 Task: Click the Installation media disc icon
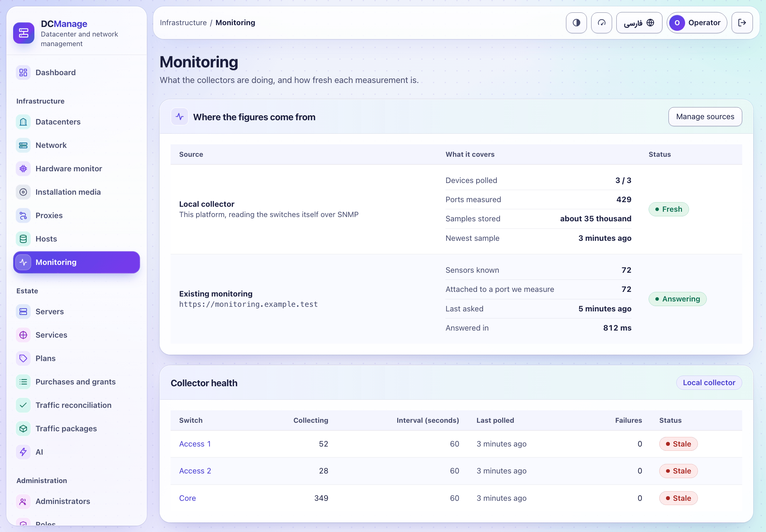pyautogui.click(x=23, y=192)
